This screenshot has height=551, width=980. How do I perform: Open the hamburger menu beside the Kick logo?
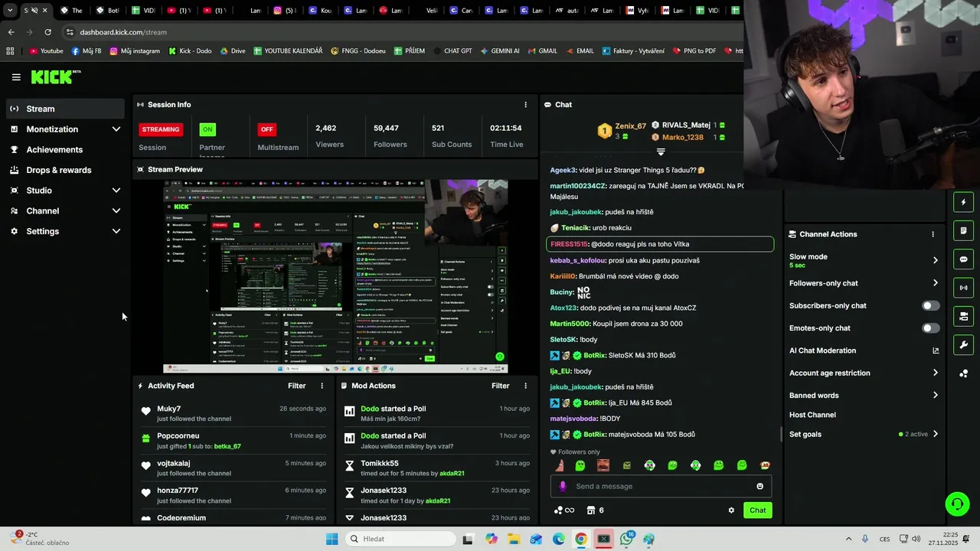point(16,77)
